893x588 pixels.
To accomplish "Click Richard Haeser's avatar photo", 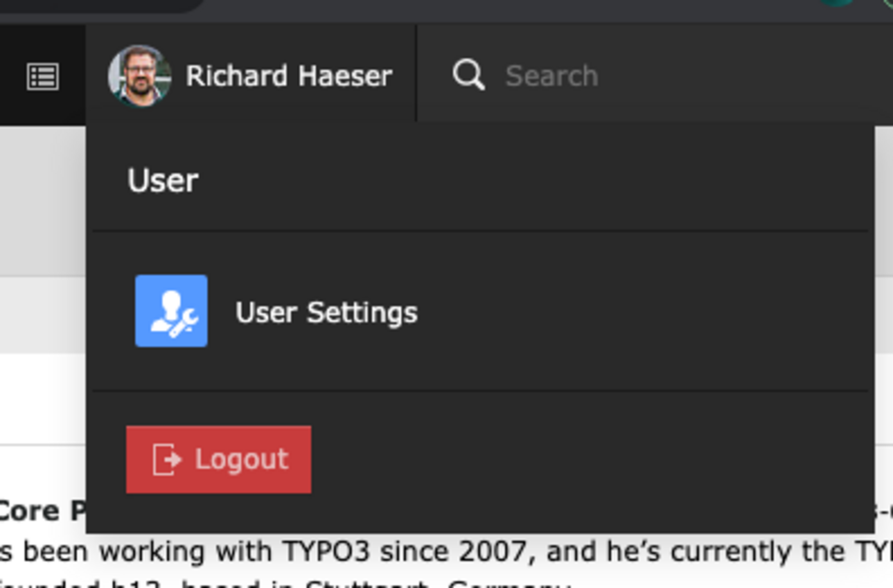I will 140,76.
